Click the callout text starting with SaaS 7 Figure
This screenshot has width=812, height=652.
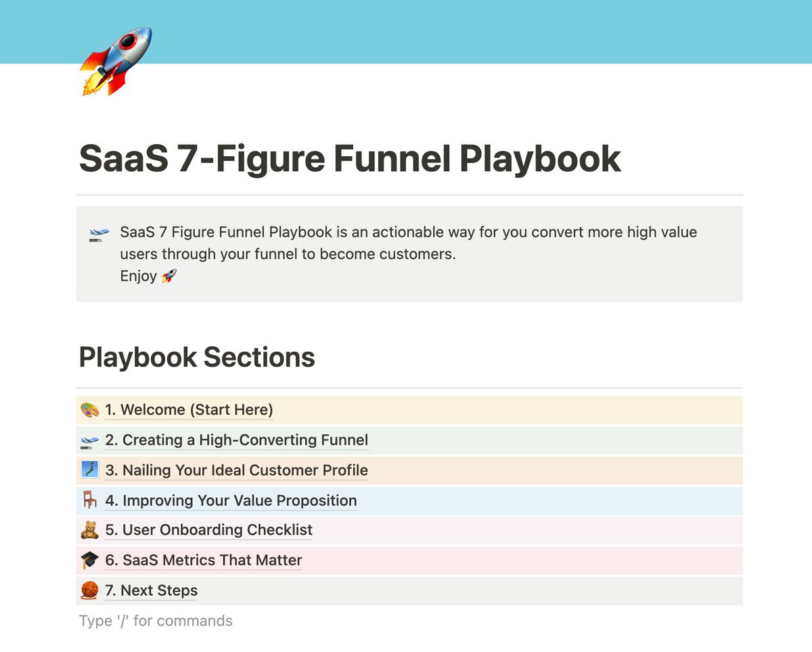tap(409, 243)
